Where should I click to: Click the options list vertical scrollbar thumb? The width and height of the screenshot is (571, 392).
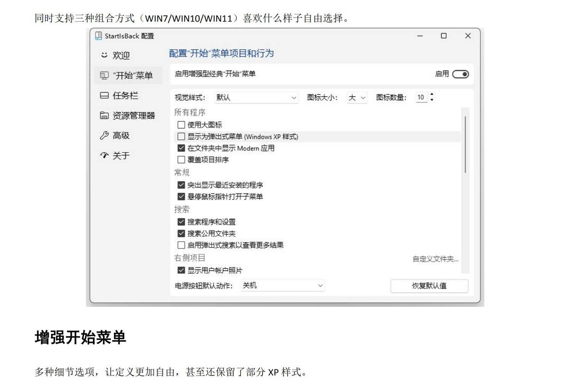(x=465, y=145)
